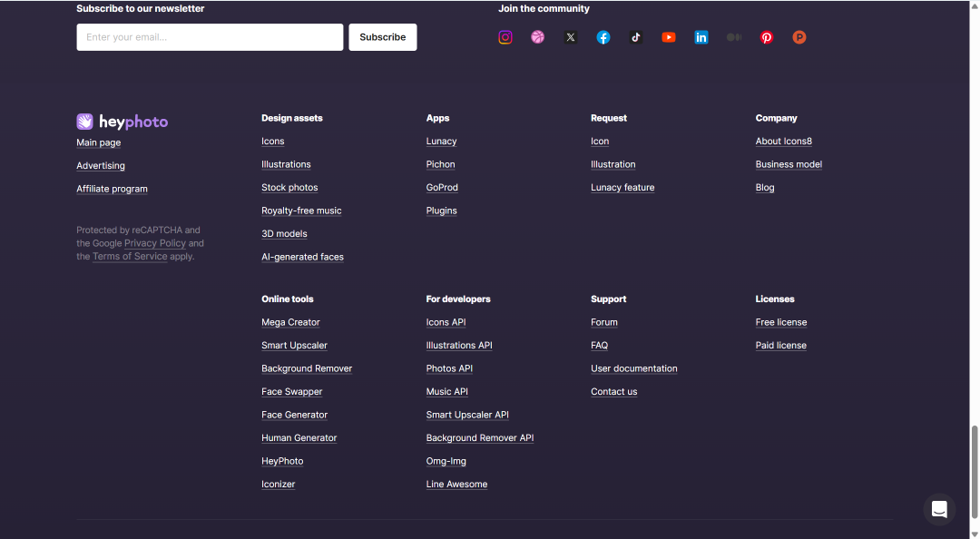
Task: Click Contact us link
Action: point(614,392)
